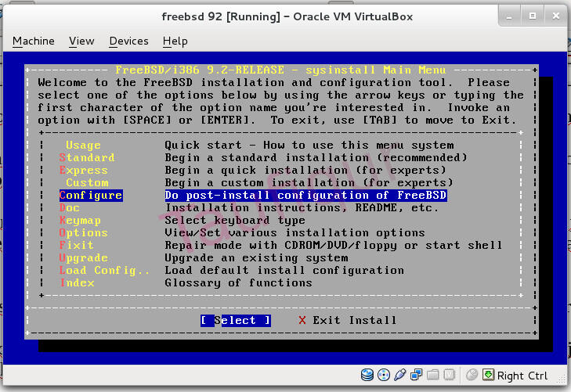Select the Doc entry

69,207
